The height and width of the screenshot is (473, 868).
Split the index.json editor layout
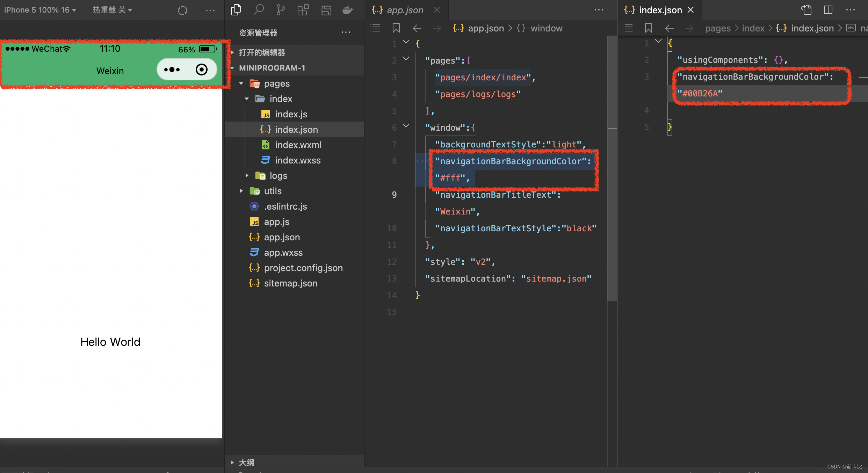click(x=828, y=10)
